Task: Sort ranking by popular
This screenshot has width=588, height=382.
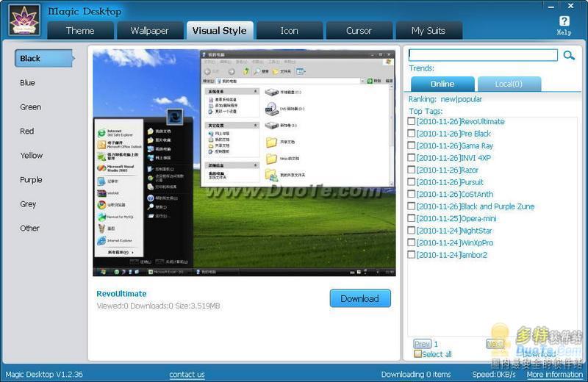Action: [470, 99]
